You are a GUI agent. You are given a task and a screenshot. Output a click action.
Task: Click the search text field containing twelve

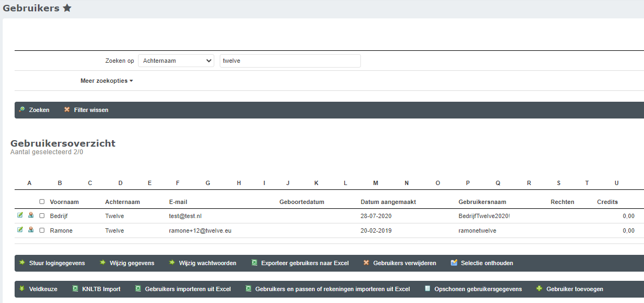pyautogui.click(x=290, y=61)
